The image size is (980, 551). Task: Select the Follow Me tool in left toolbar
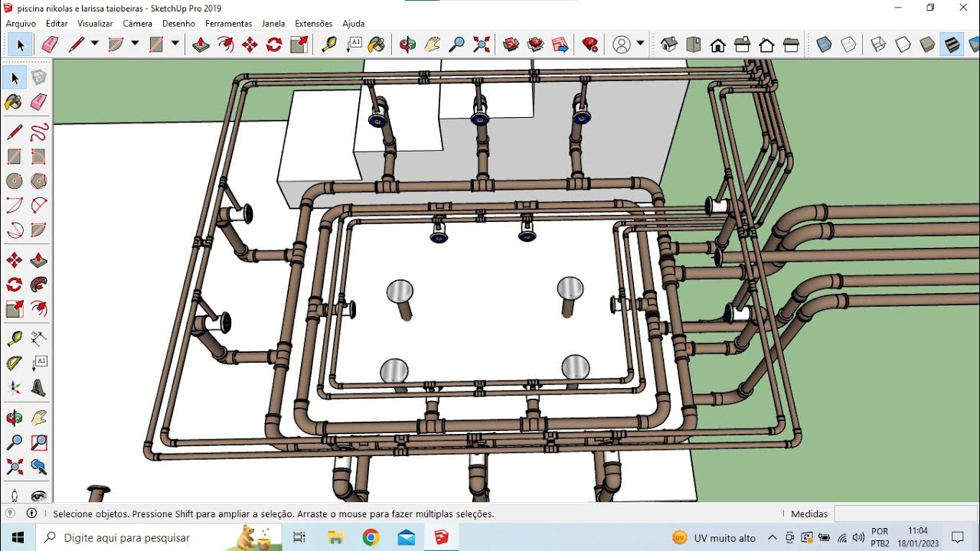pos(39,285)
